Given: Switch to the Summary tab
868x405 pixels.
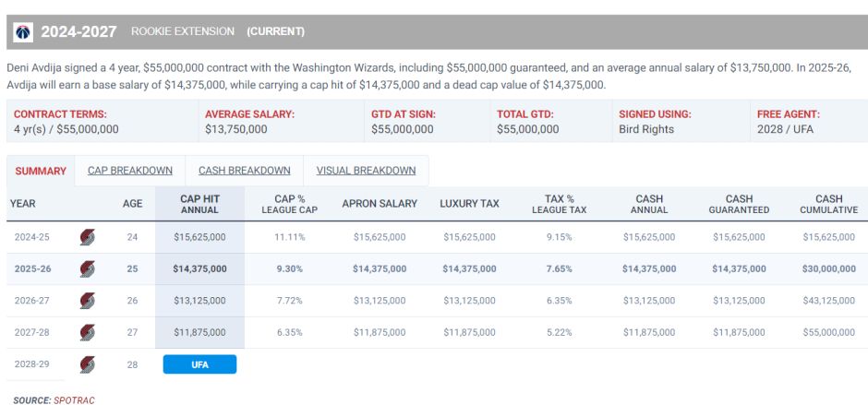Looking at the screenshot, I should pos(41,171).
